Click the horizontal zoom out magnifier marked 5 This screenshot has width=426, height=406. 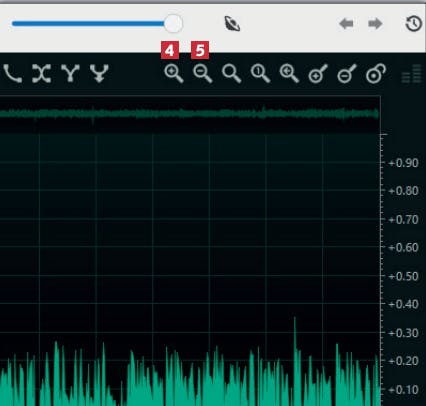tap(203, 73)
